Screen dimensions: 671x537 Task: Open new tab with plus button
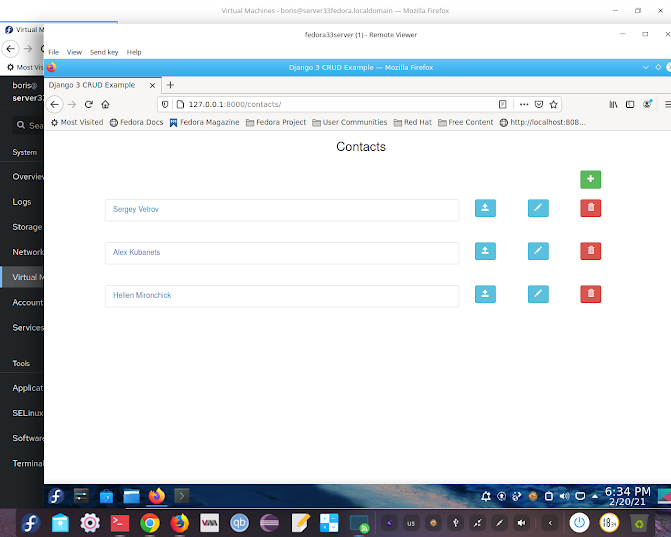(170, 85)
